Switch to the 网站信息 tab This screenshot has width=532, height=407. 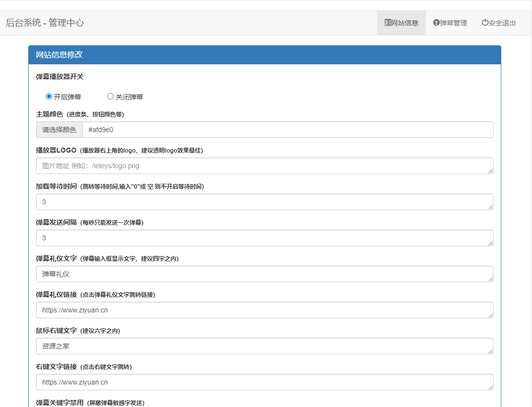tap(401, 22)
